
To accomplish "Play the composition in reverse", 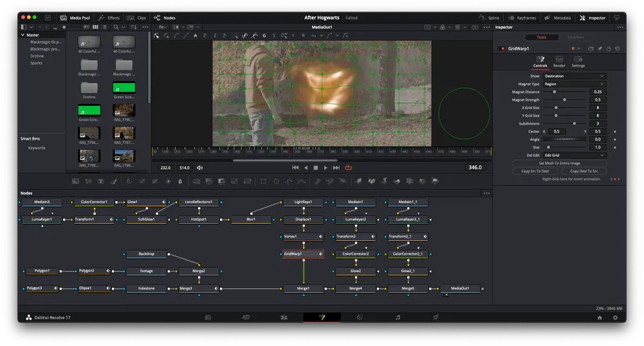I will (x=306, y=168).
